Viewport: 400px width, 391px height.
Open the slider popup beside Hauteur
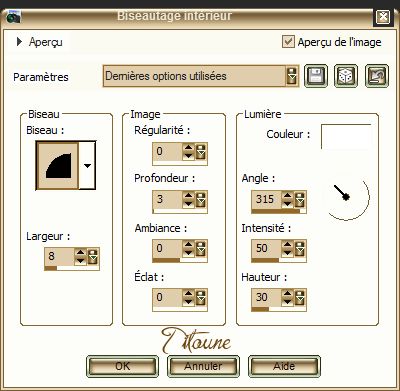pos(300,297)
